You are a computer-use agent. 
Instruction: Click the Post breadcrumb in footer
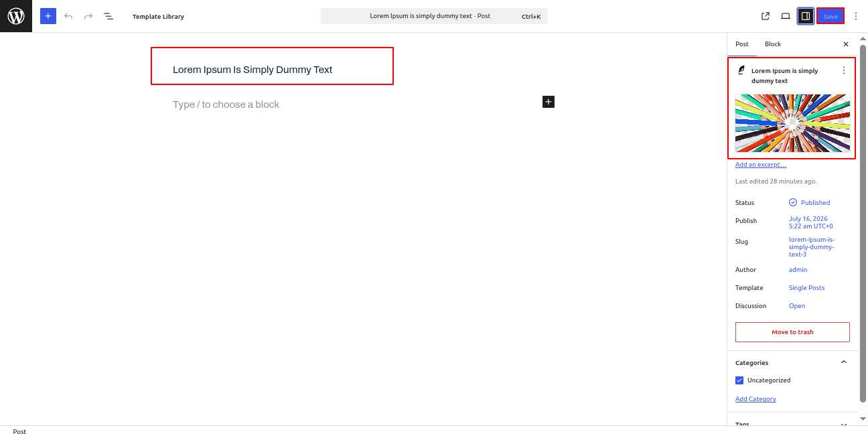point(19,432)
